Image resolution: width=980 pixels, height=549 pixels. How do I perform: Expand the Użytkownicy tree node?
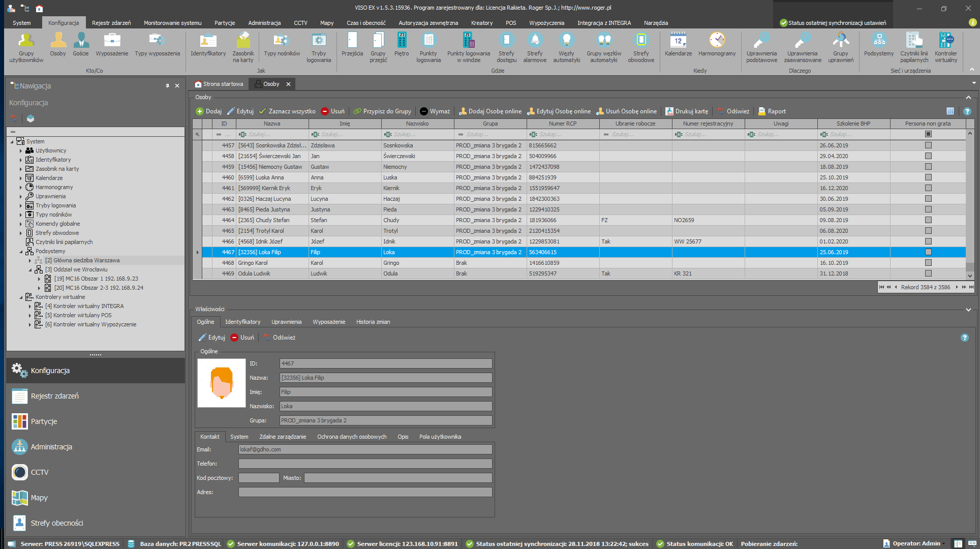[21, 150]
